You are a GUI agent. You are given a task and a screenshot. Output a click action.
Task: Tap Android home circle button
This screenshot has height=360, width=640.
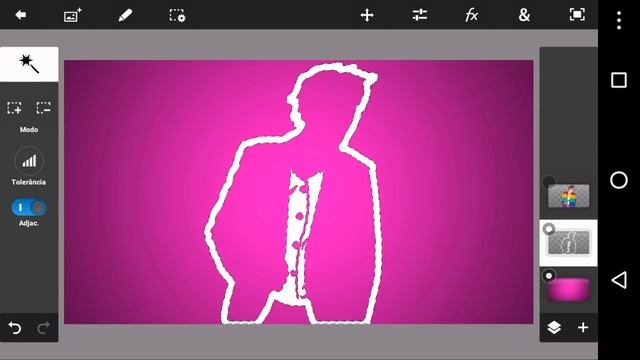(x=619, y=180)
